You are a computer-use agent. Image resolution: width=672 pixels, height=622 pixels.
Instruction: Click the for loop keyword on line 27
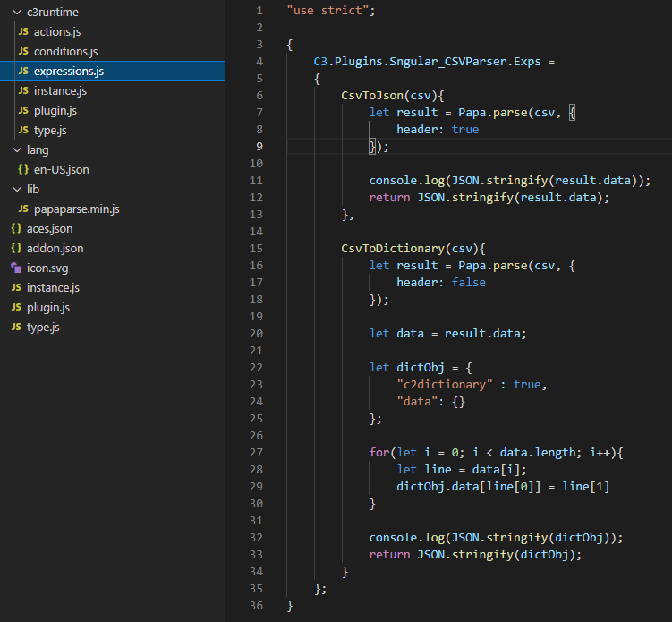pos(379,453)
